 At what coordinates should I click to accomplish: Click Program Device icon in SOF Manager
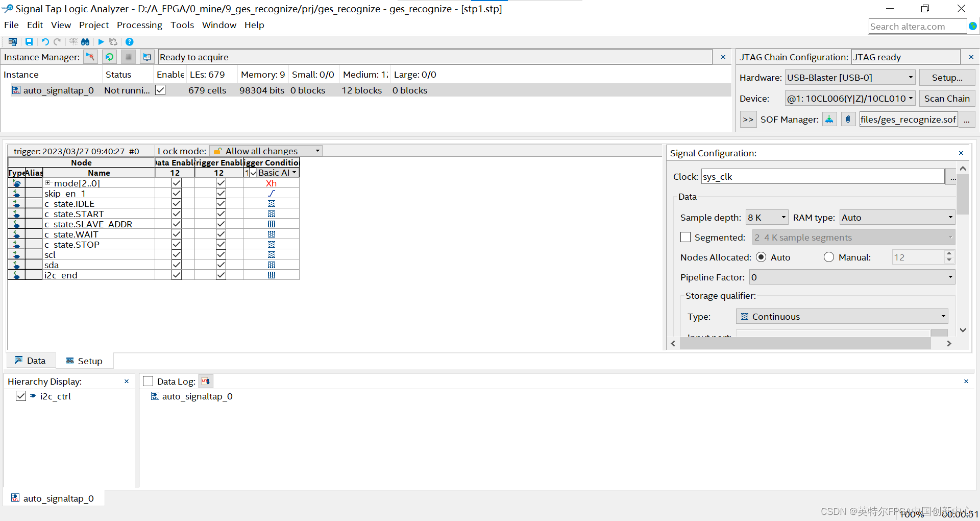click(x=829, y=119)
